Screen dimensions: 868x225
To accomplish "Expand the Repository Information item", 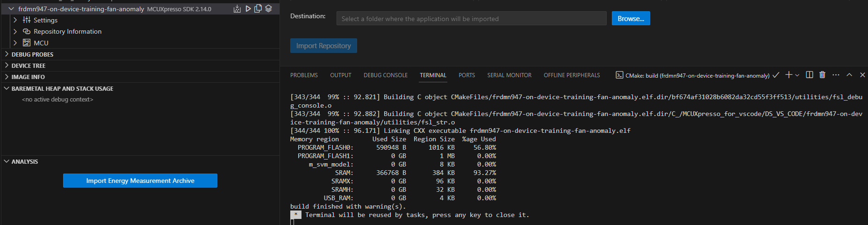I will pyautogui.click(x=15, y=31).
